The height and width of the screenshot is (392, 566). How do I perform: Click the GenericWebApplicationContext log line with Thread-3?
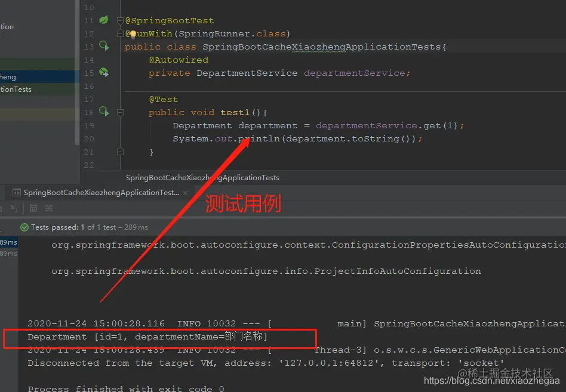pos(296,350)
